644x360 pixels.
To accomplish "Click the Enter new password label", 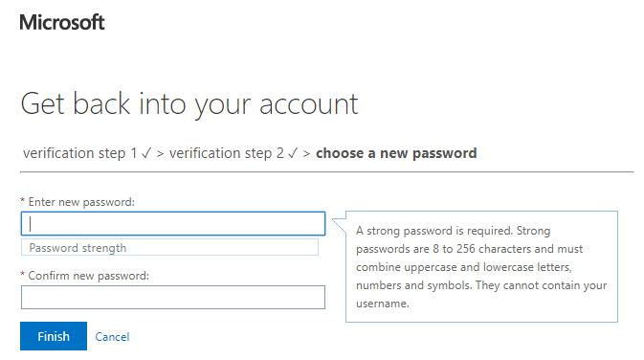I will point(81,202).
